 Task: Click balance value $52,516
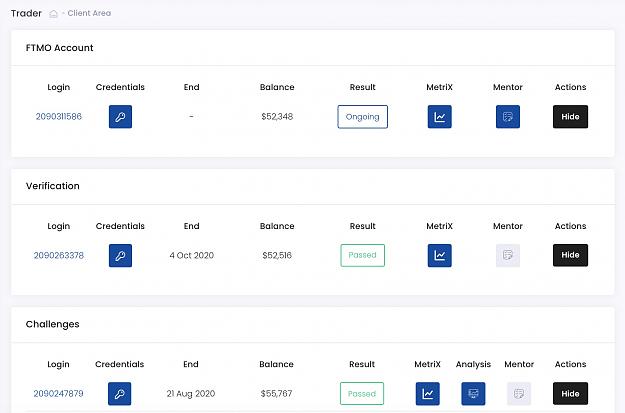point(277,255)
